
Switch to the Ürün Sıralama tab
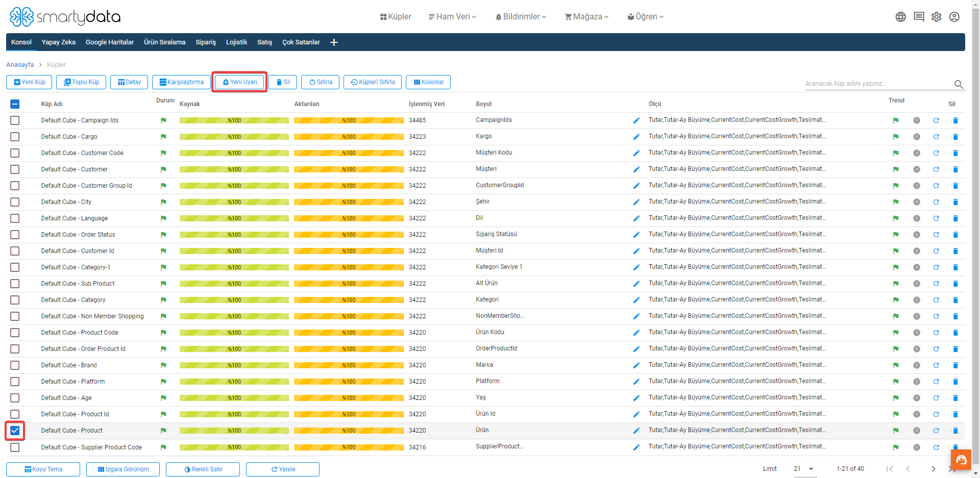(x=164, y=42)
